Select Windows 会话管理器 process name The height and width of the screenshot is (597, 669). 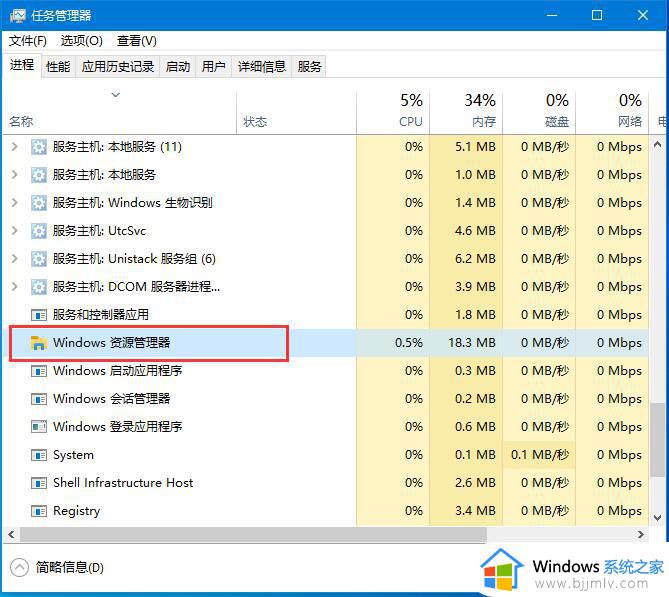pos(112,399)
